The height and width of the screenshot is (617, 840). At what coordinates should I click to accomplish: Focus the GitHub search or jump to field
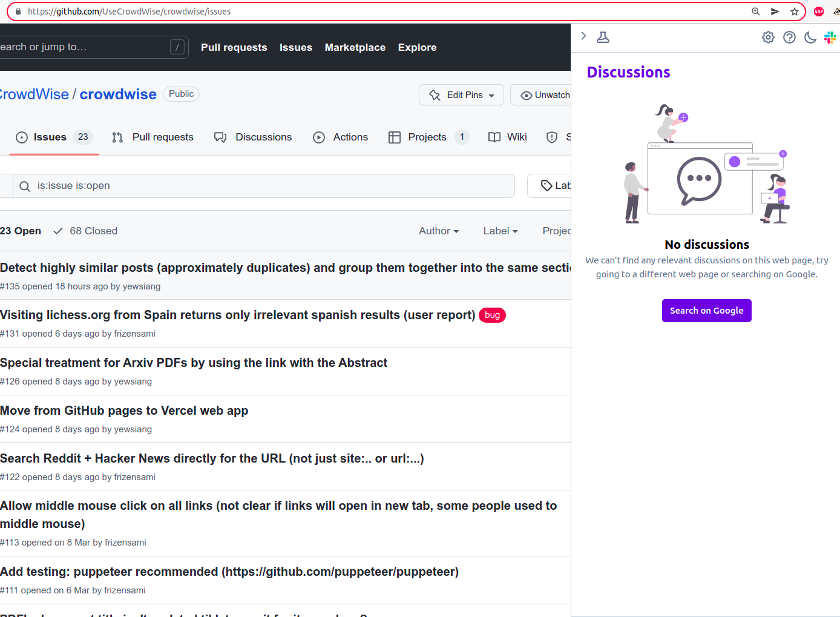(94, 47)
